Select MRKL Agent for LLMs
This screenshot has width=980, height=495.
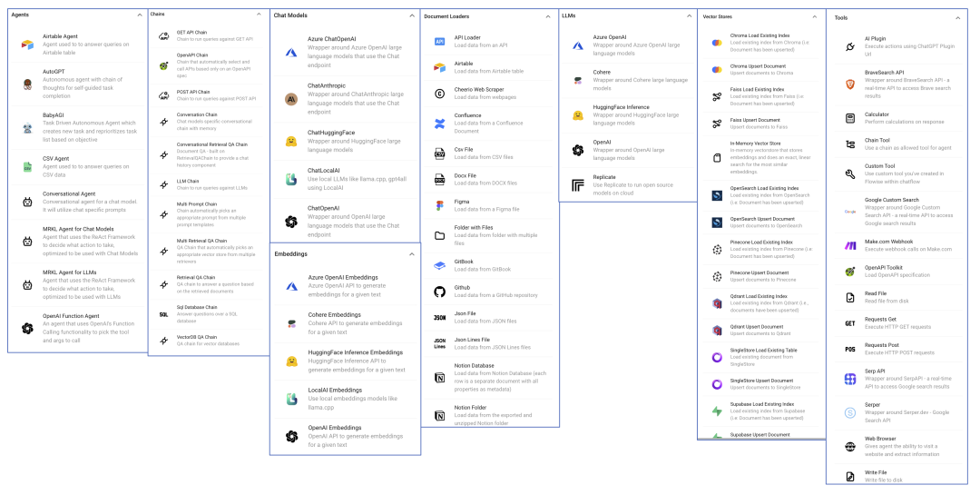[x=69, y=272]
